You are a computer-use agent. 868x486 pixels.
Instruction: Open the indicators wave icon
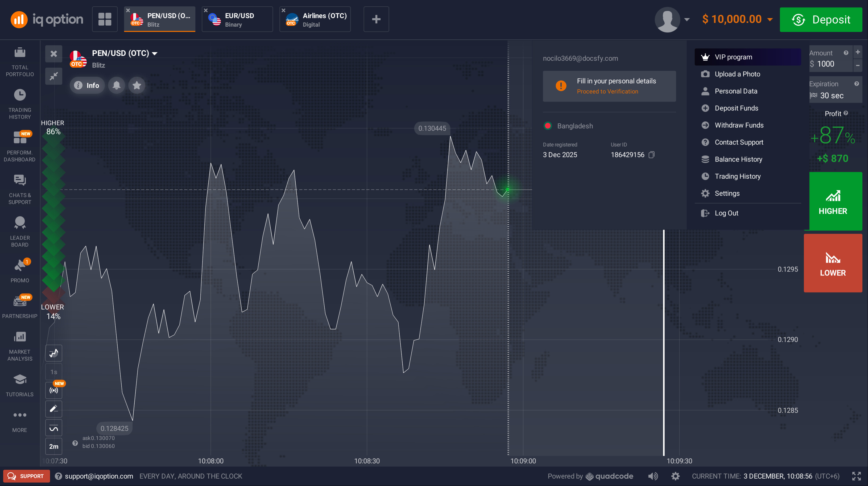[x=53, y=428]
